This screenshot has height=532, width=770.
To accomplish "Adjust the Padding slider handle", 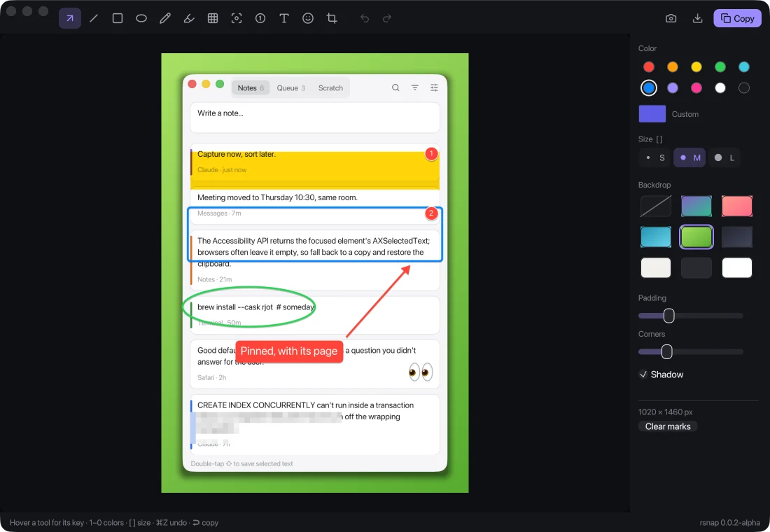I will click(x=668, y=316).
